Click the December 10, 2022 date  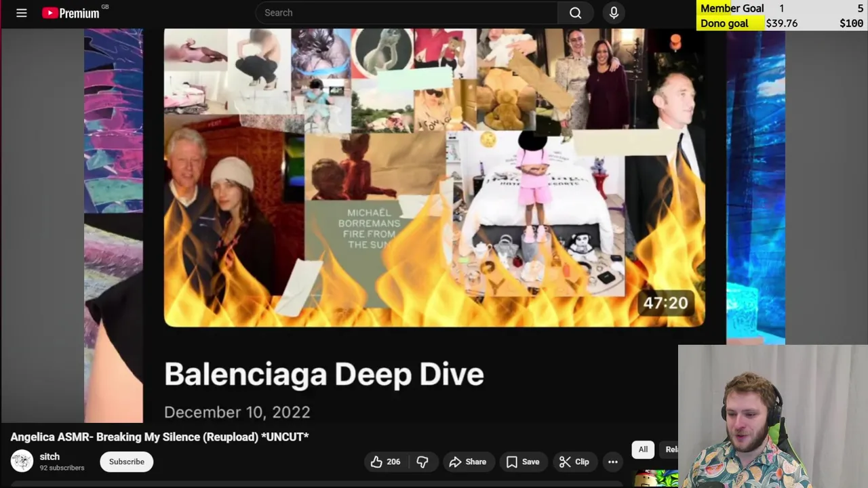tap(237, 412)
